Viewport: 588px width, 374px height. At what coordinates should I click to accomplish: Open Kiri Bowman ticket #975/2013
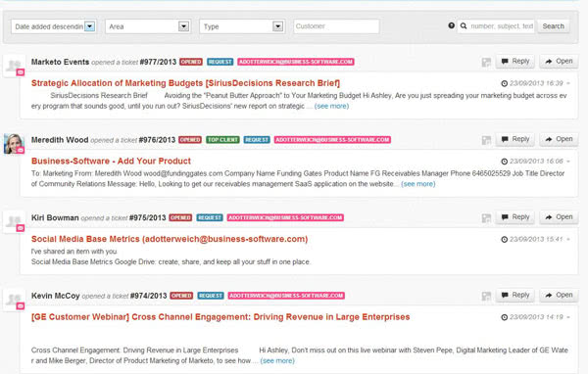(x=559, y=217)
